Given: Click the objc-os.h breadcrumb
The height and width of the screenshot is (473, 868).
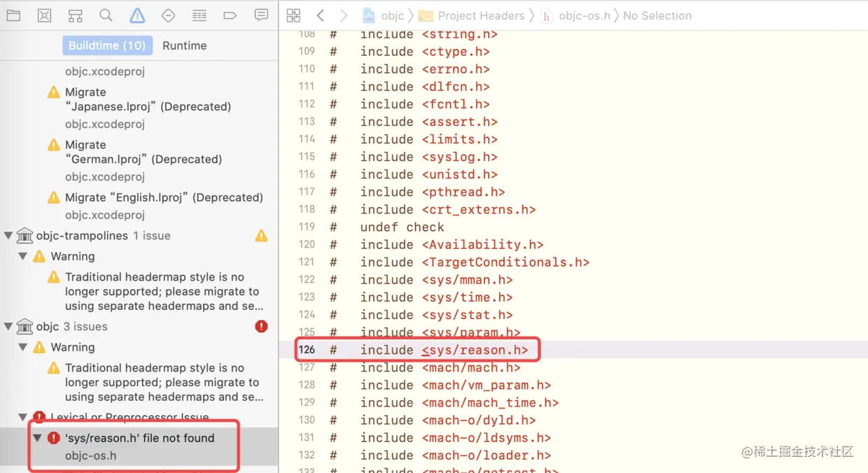Looking at the screenshot, I should (576, 15).
